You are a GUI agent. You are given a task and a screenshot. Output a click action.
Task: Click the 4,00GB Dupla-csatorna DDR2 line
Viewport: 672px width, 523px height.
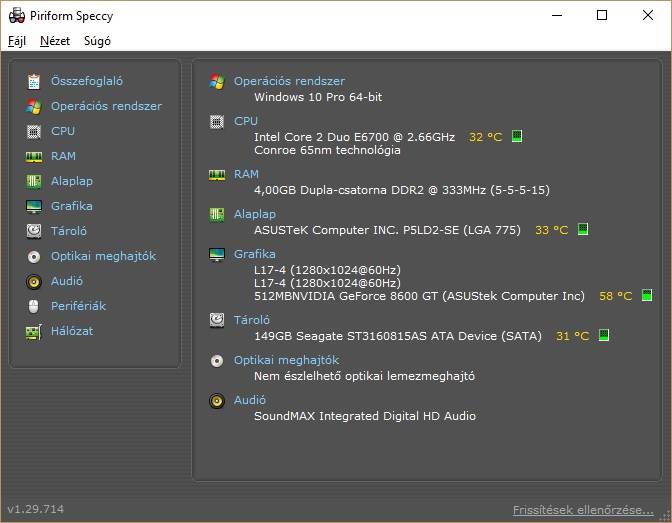(x=402, y=190)
